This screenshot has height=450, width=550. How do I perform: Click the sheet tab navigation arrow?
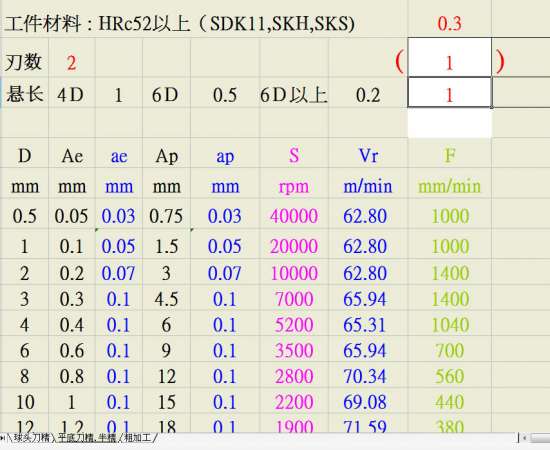click(x=3, y=438)
